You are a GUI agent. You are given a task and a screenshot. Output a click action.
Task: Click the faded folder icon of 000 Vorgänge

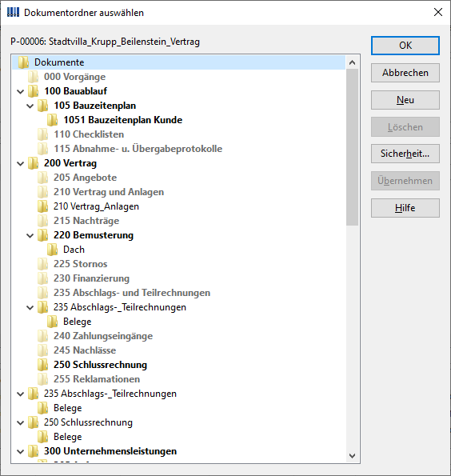point(33,77)
